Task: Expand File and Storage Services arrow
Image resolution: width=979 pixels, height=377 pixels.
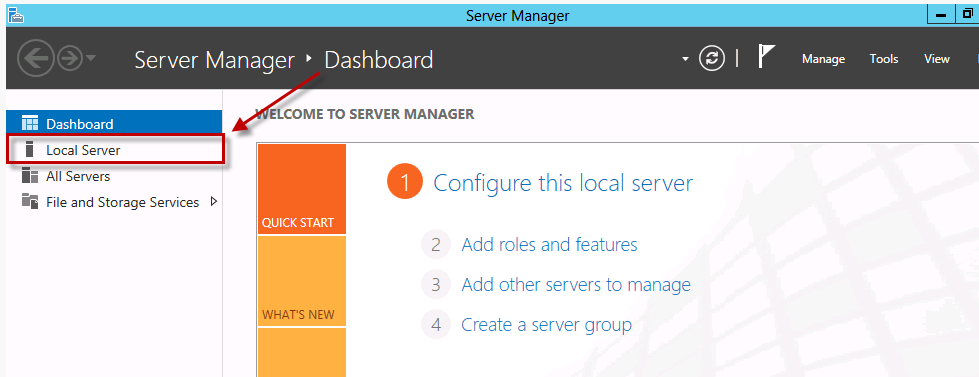Action: tap(214, 202)
